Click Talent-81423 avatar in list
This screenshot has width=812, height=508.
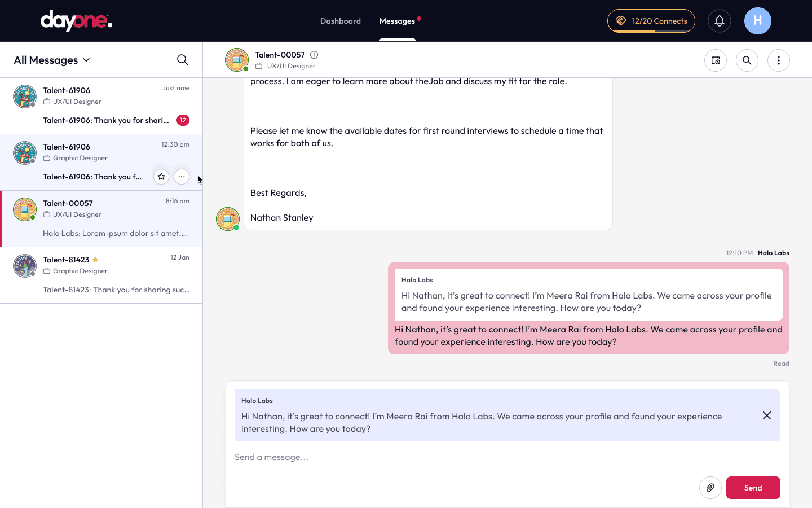[25, 266]
